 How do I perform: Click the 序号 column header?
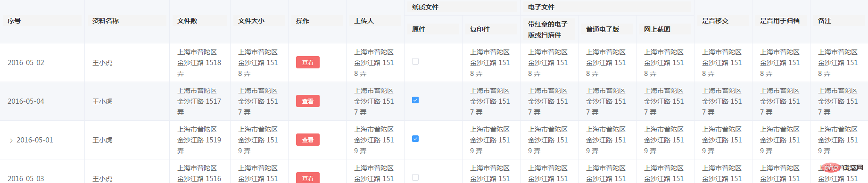14,21
